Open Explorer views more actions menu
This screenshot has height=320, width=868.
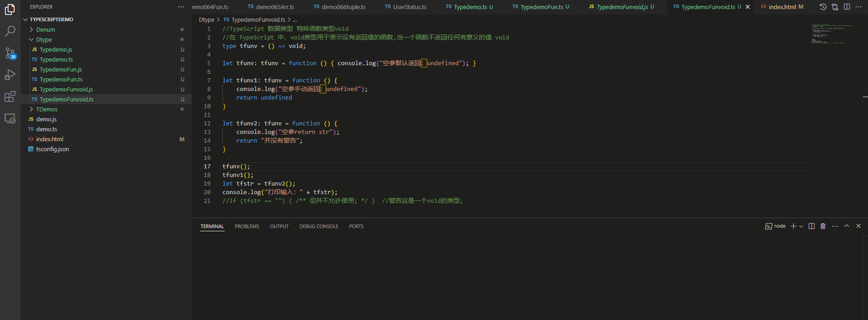[181, 7]
